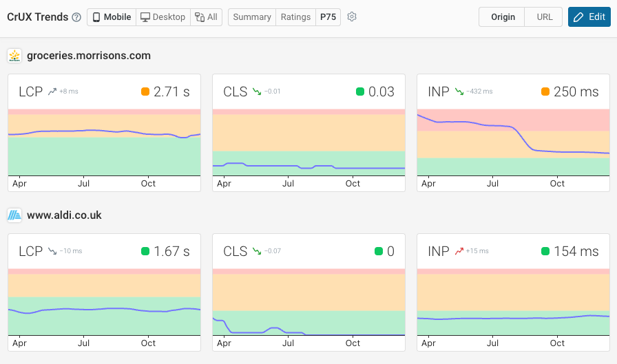Switch to the Summary view tab
Screen dimensions: 617x364
pyautogui.click(x=251, y=17)
